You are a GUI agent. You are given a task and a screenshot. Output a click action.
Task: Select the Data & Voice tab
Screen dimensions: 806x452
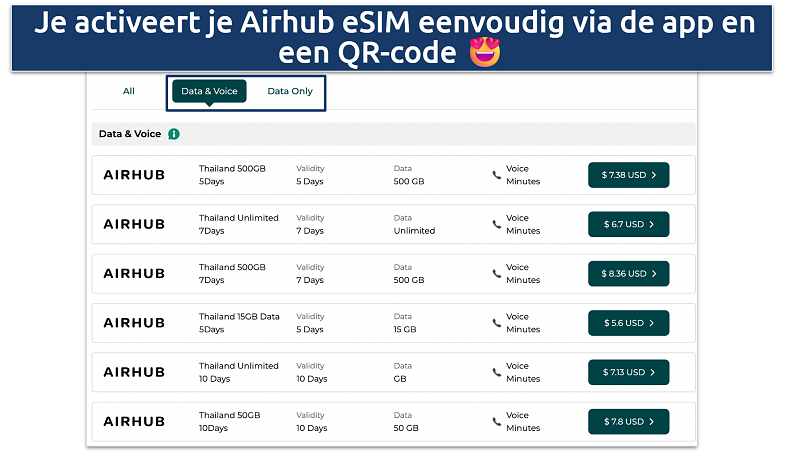(209, 91)
